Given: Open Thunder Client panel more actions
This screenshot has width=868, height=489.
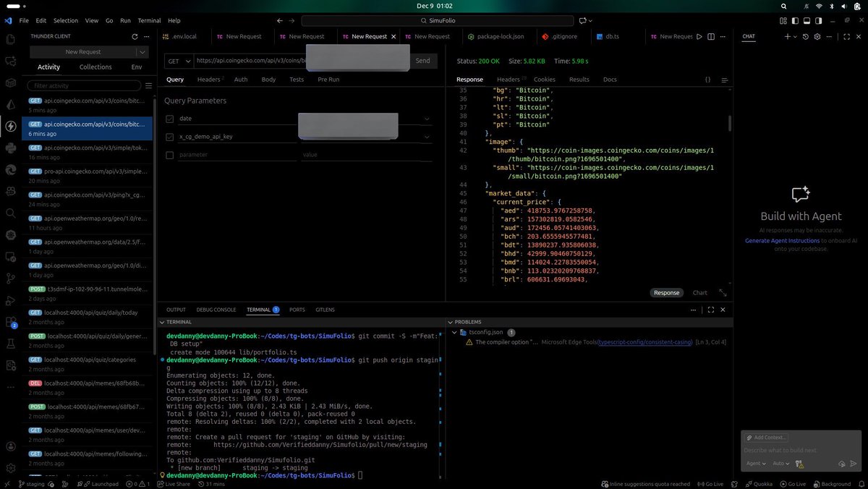Looking at the screenshot, I should [x=147, y=36].
